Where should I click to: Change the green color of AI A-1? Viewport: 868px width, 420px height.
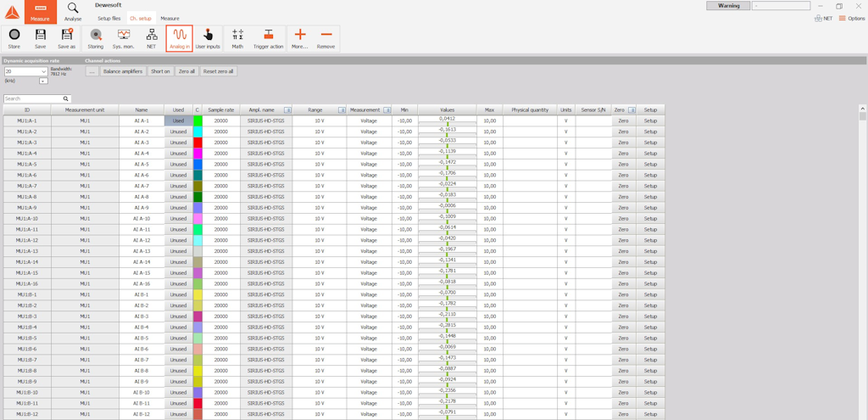(x=198, y=120)
